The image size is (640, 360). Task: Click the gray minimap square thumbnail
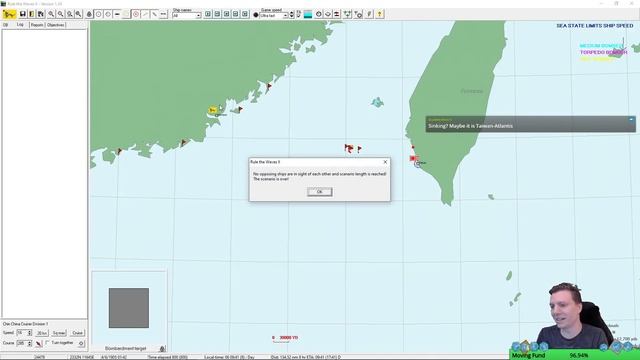point(129,308)
